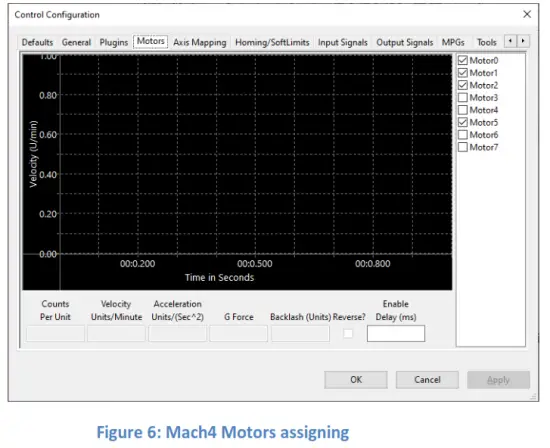
Task: Toggle the Motor2 checkbox
Action: (x=463, y=85)
